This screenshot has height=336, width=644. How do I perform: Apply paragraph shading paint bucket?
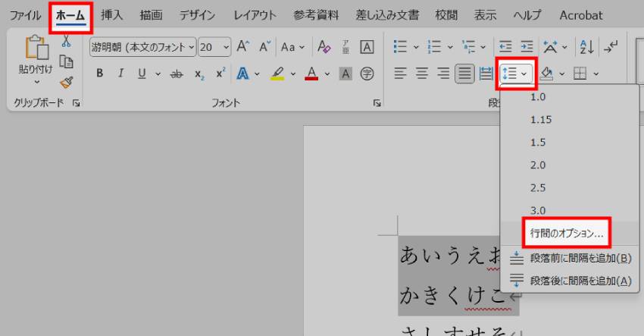coord(546,74)
